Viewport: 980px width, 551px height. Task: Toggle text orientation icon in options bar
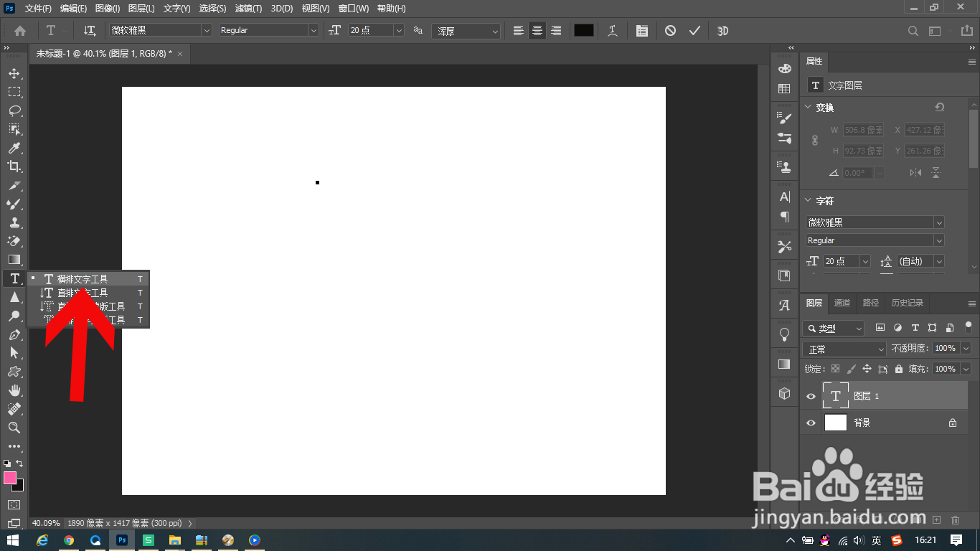(x=90, y=31)
